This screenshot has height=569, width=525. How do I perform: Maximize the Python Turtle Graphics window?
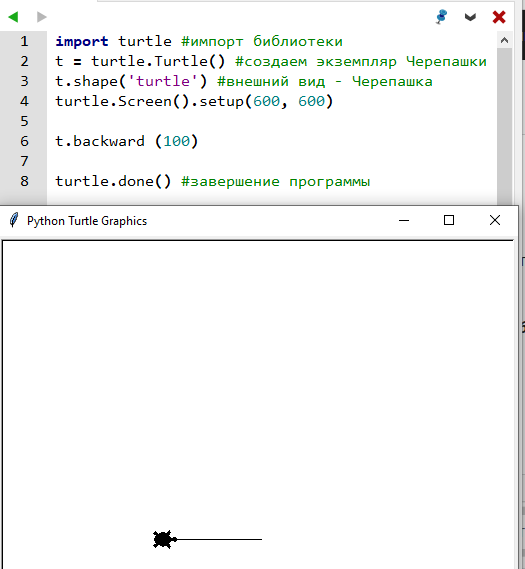pos(449,220)
